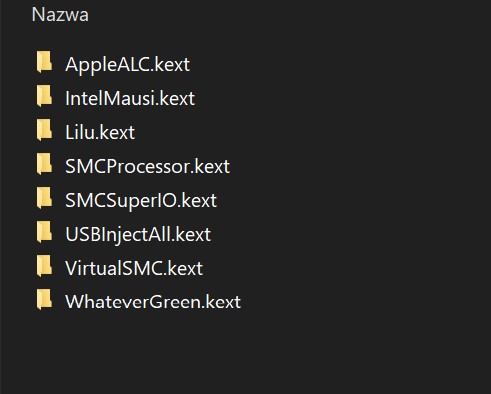Click the USBInjectAll.kext folder icon
The image size is (491, 394).
[x=44, y=232]
